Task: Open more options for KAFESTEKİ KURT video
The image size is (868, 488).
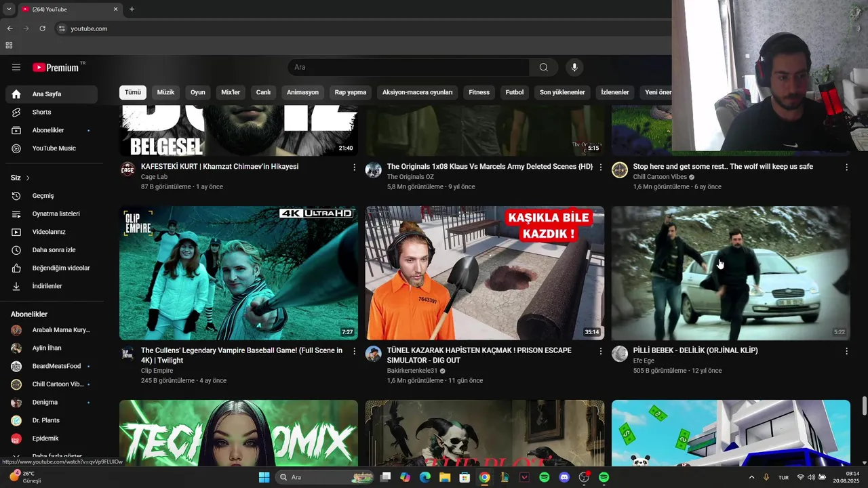Action: point(354,167)
